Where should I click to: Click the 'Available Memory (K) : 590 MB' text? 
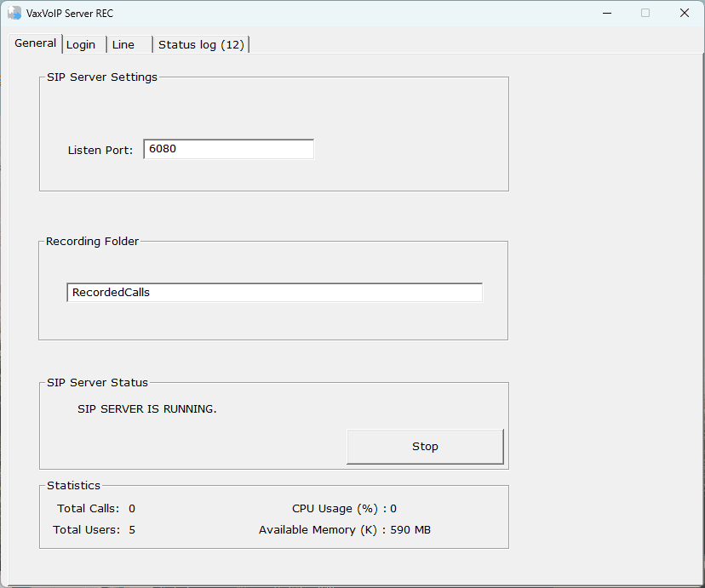click(344, 529)
